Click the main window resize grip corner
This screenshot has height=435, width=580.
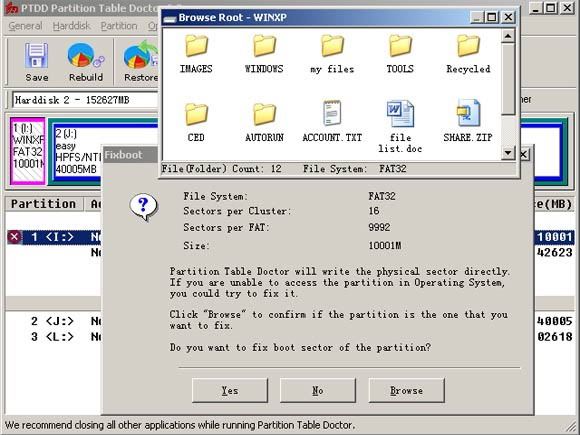[x=572, y=427]
